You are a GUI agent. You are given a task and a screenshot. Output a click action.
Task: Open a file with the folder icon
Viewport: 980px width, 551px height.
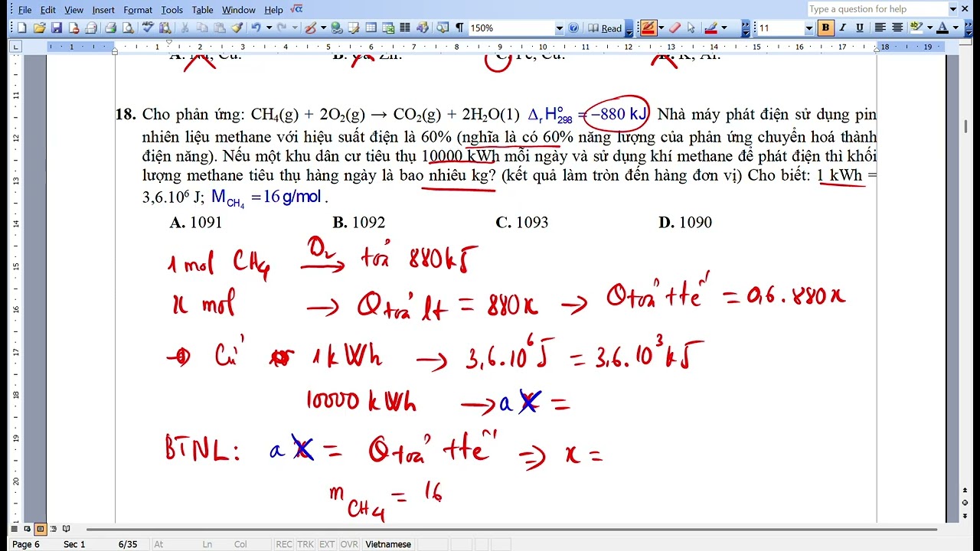pyautogui.click(x=38, y=28)
